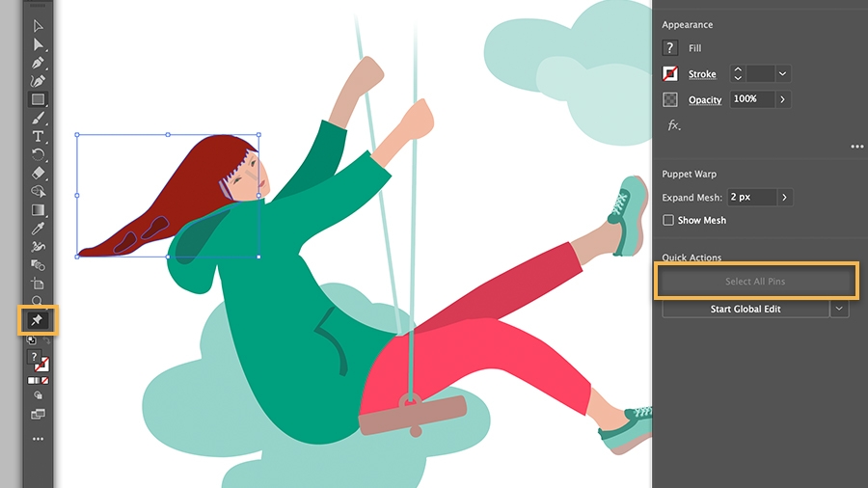Activate the toolbar Stroke box
The width and height of the screenshot is (868, 488).
[42, 365]
